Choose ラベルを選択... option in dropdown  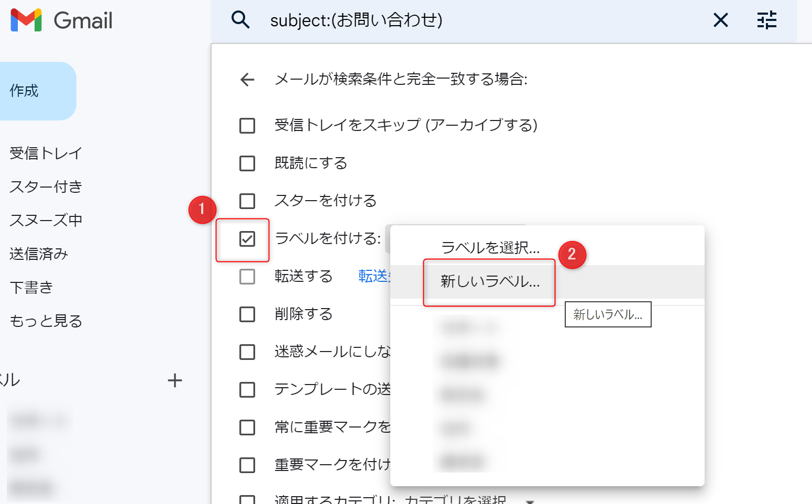coord(490,247)
